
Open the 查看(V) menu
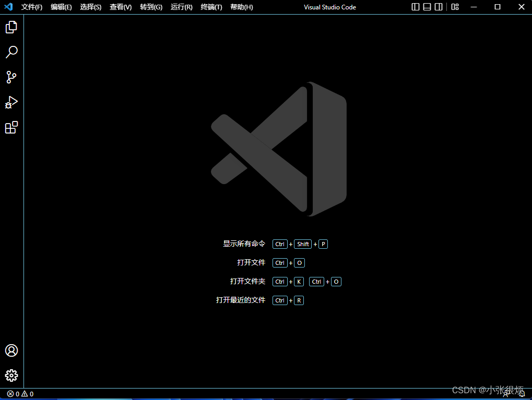[121, 7]
